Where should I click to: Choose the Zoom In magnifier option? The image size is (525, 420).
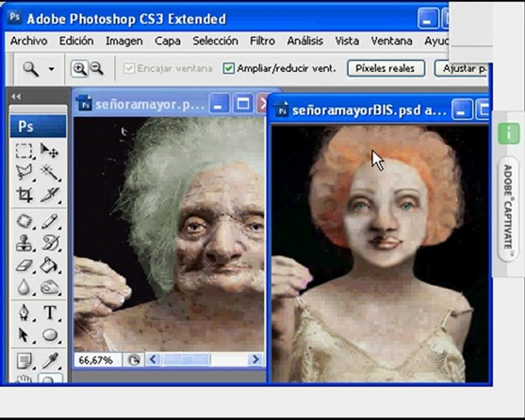79,69
